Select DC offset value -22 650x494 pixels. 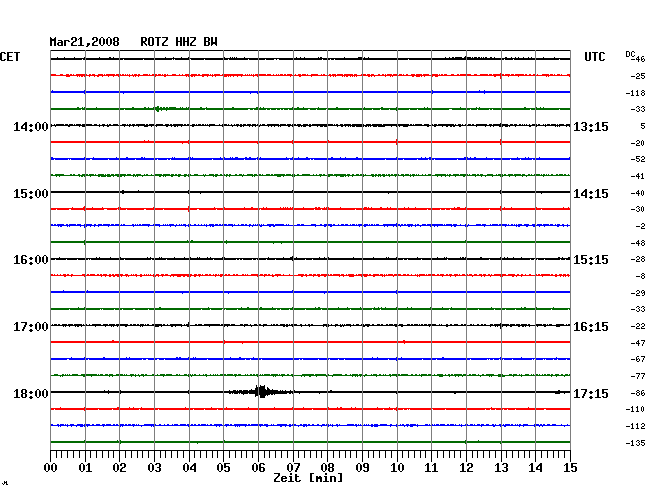[638, 327]
